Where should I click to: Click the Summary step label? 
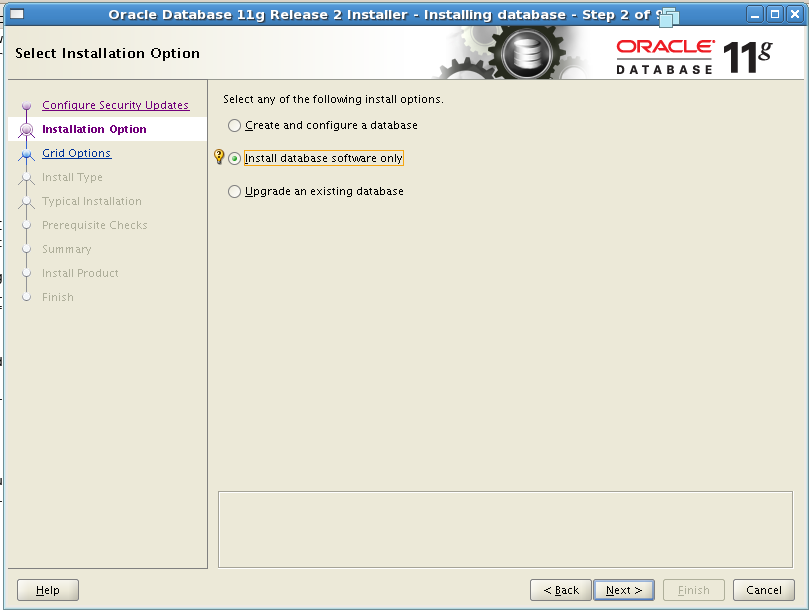tap(67, 249)
